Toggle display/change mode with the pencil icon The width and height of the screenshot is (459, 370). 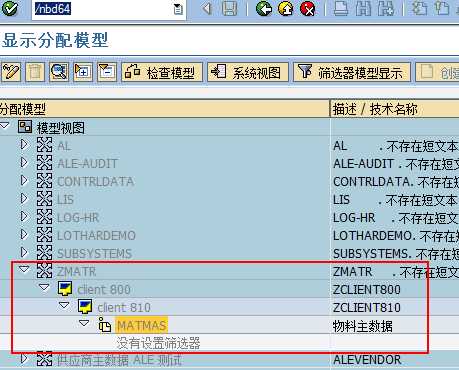pyautogui.click(x=11, y=72)
